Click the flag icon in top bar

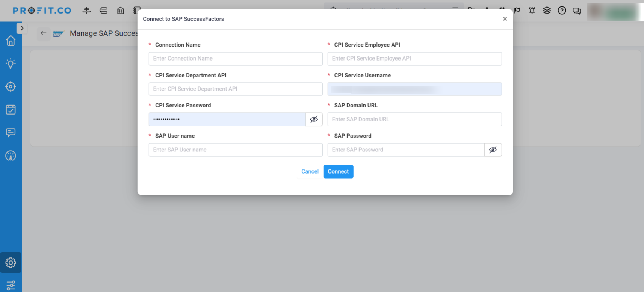517,10
